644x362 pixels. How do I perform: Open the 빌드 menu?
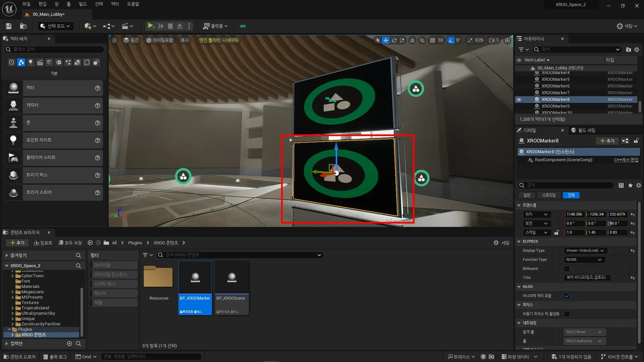(x=83, y=4)
